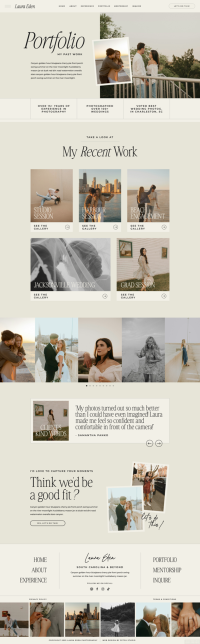Open the Facebook social icon
The height and width of the screenshot is (644, 200).
97,589
